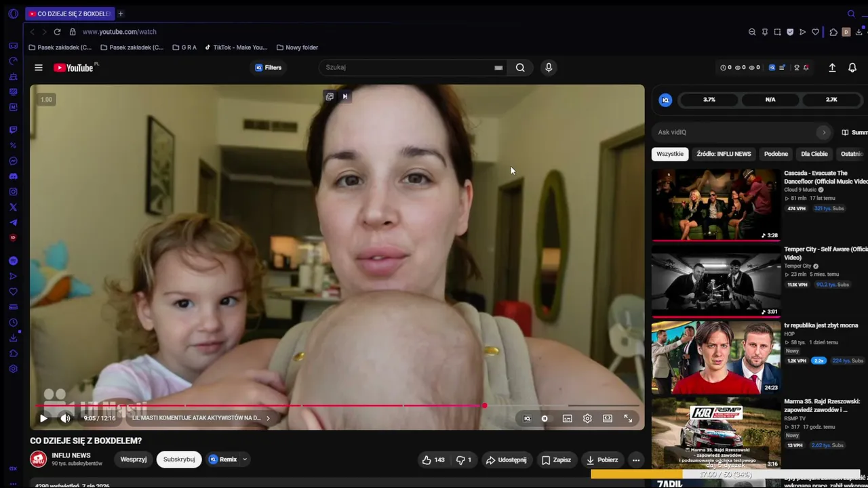Select the Źródło: INFLU NEWS chip
868x488 pixels.
click(x=724, y=154)
